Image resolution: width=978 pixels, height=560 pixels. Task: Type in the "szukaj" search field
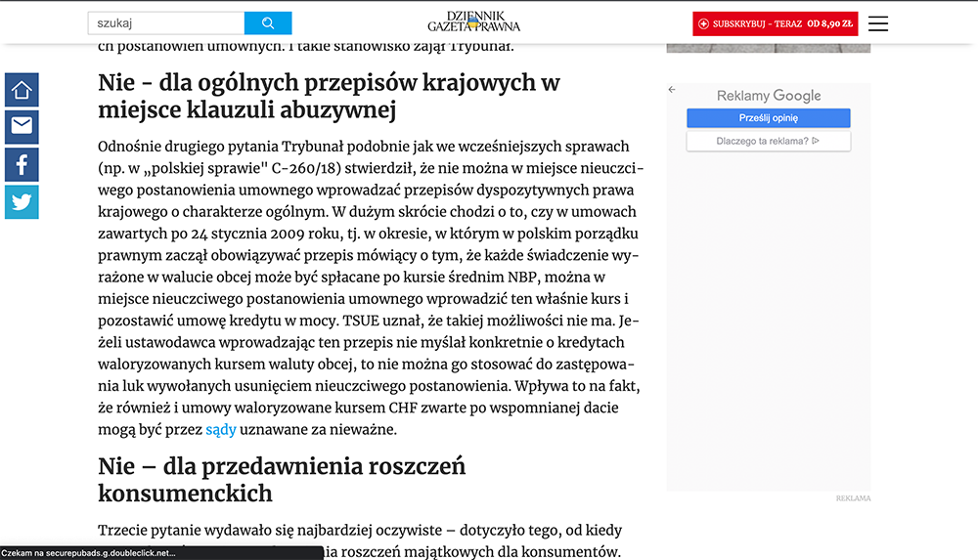(164, 23)
